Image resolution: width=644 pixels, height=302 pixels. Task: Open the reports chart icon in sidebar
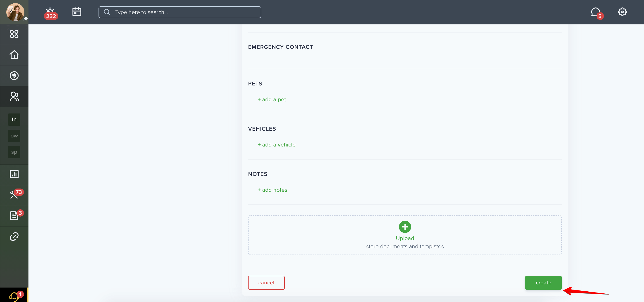point(14,174)
